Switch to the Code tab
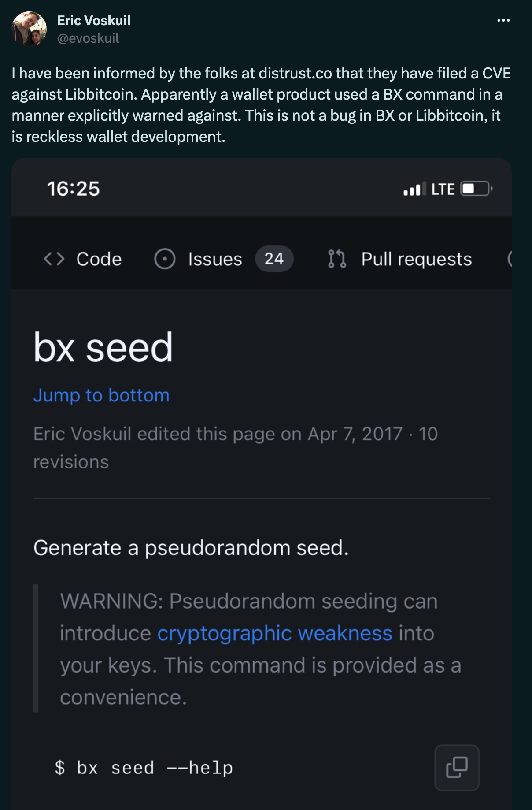This screenshot has height=810, width=532. 82,259
